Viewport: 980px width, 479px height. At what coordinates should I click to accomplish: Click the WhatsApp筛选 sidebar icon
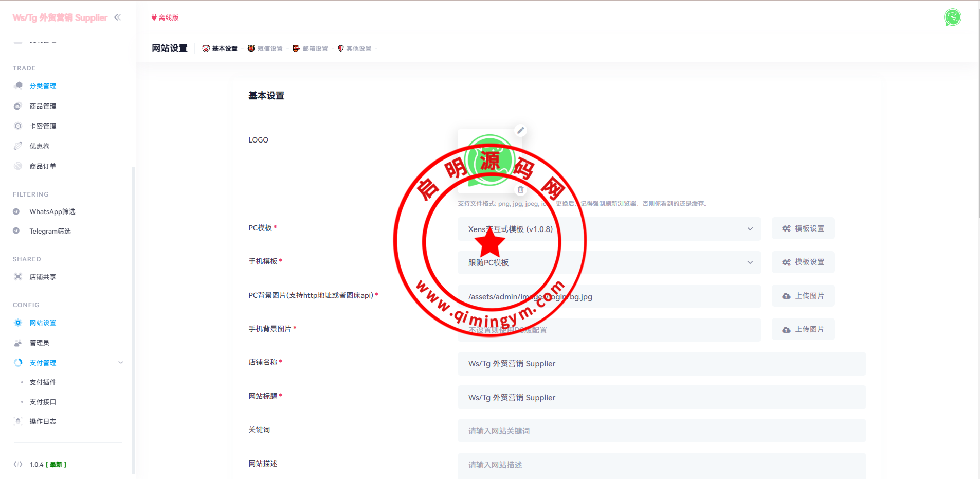tap(16, 211)
